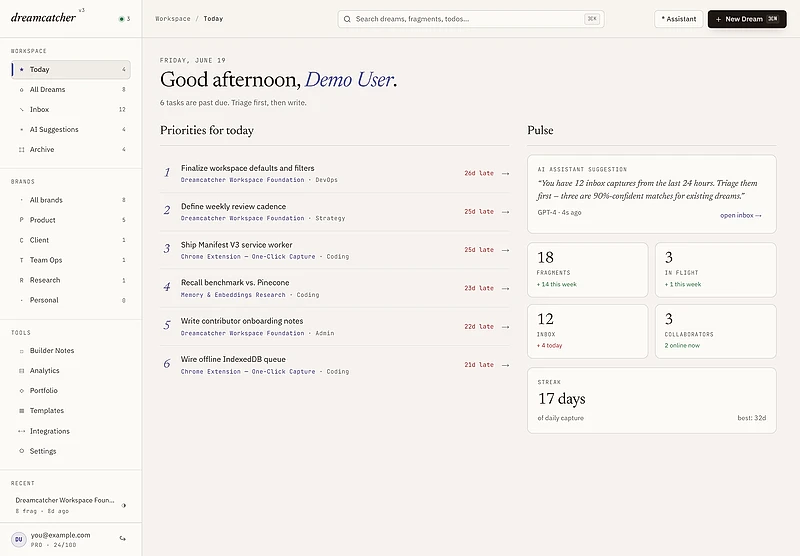Open the Collaborators stat card
This screenshot has width=800, height=556.
click(716, 332)
